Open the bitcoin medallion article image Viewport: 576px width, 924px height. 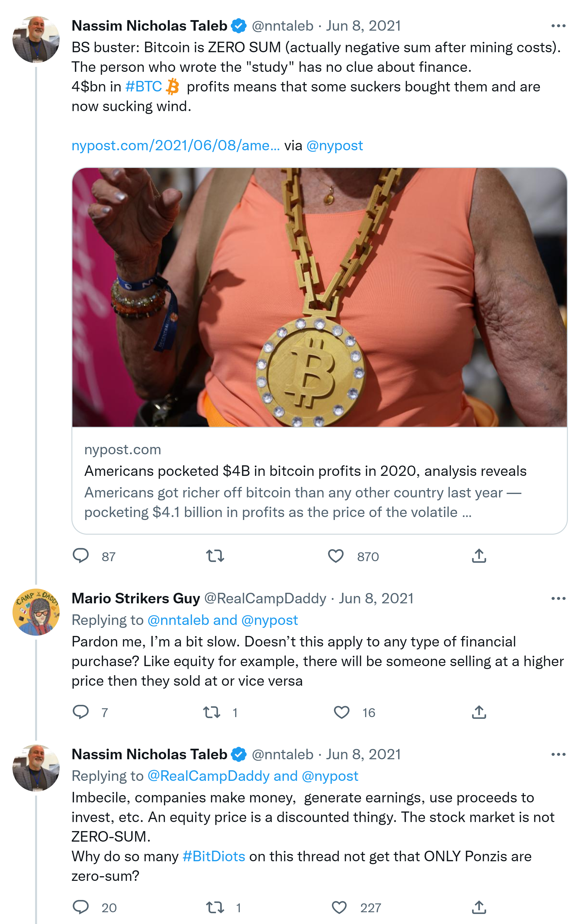[x=319, y=297]
